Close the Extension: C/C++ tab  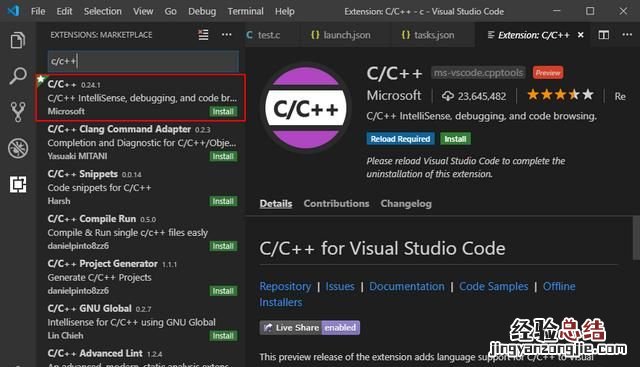click(x=580, y=35)
